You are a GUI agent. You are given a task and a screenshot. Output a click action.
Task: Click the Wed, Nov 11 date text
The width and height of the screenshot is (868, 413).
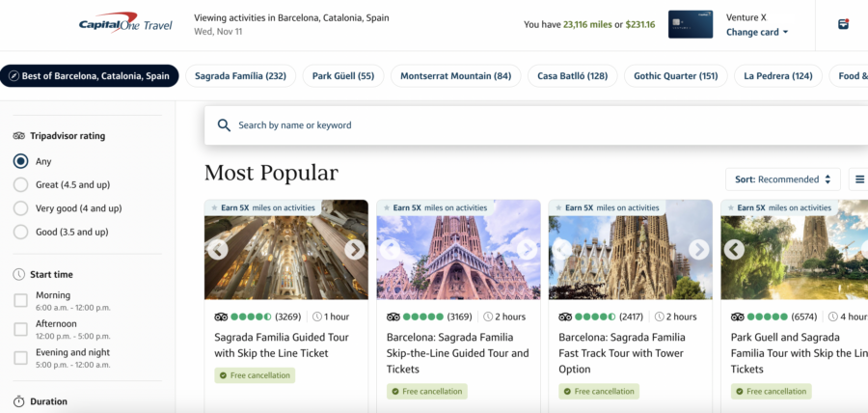[218, 32]
